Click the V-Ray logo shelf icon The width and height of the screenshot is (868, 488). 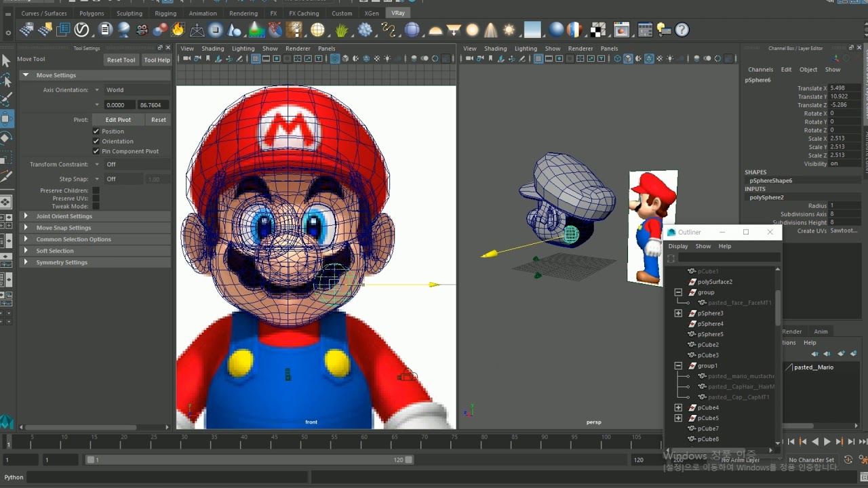pyautogui.click(x=82, y=30)
